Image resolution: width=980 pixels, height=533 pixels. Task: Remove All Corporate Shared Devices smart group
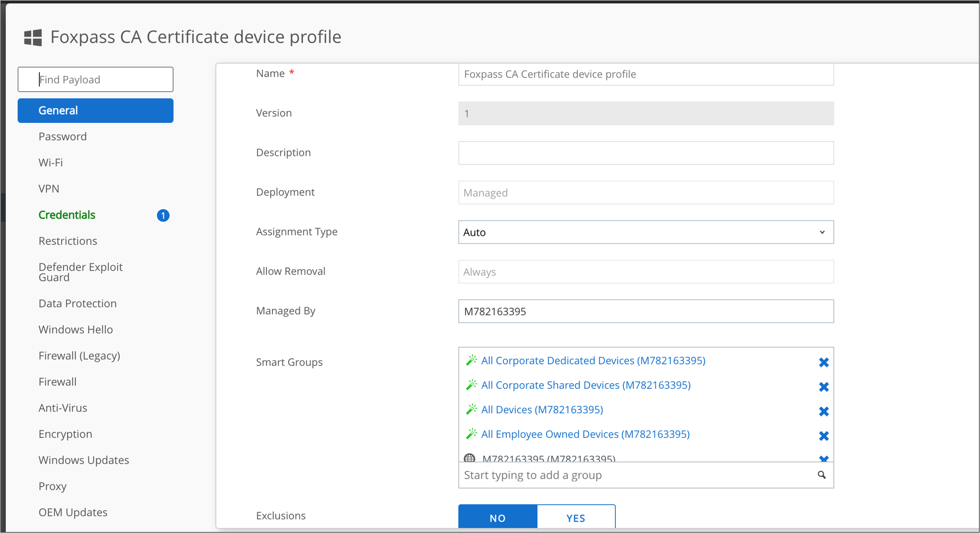[x=824, y=387]
